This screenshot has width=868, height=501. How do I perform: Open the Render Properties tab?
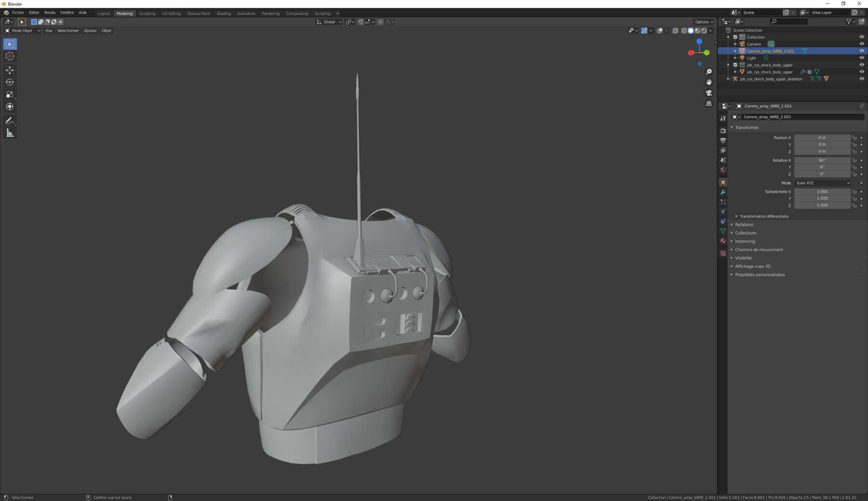tap(723, 130)
